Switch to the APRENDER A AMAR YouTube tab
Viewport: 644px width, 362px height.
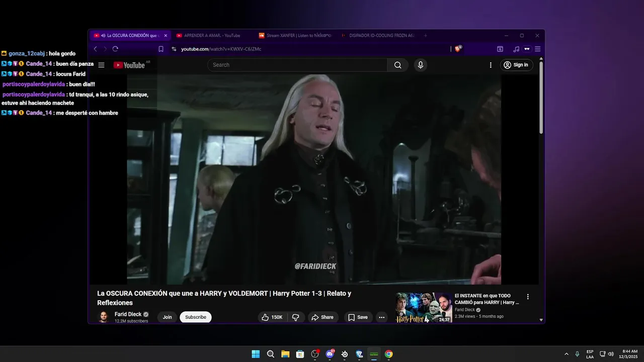coord(212,36)
